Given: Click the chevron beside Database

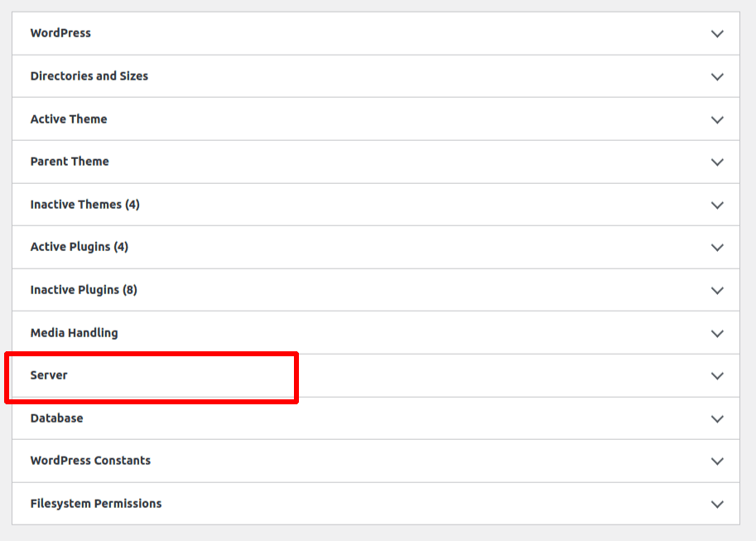Looking at the screenshot, I should point(717,418).
